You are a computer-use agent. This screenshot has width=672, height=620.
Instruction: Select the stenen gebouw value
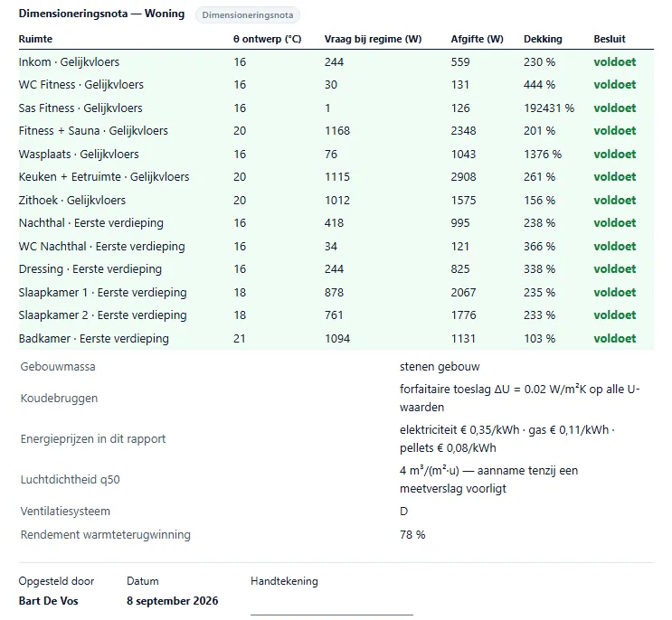click(440, 367)
